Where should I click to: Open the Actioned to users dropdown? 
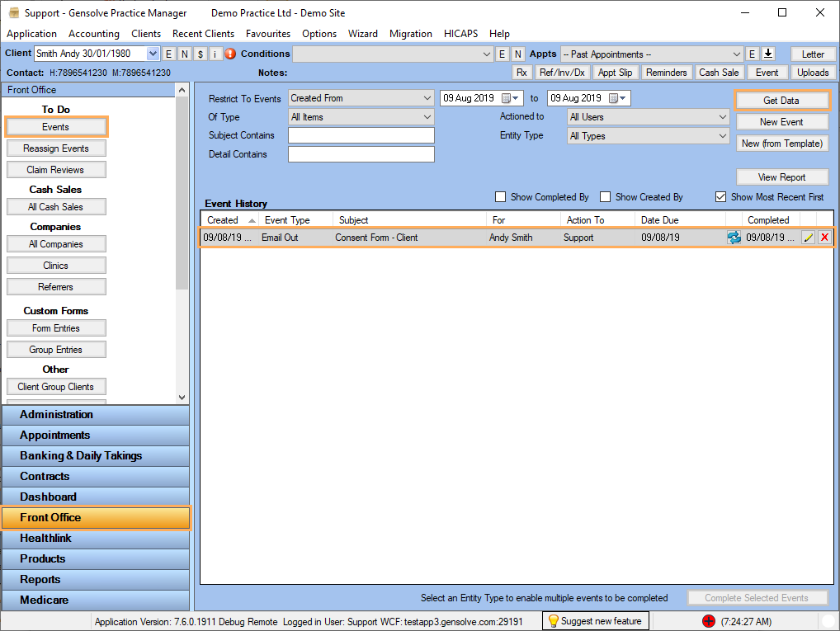click(648, 117)
